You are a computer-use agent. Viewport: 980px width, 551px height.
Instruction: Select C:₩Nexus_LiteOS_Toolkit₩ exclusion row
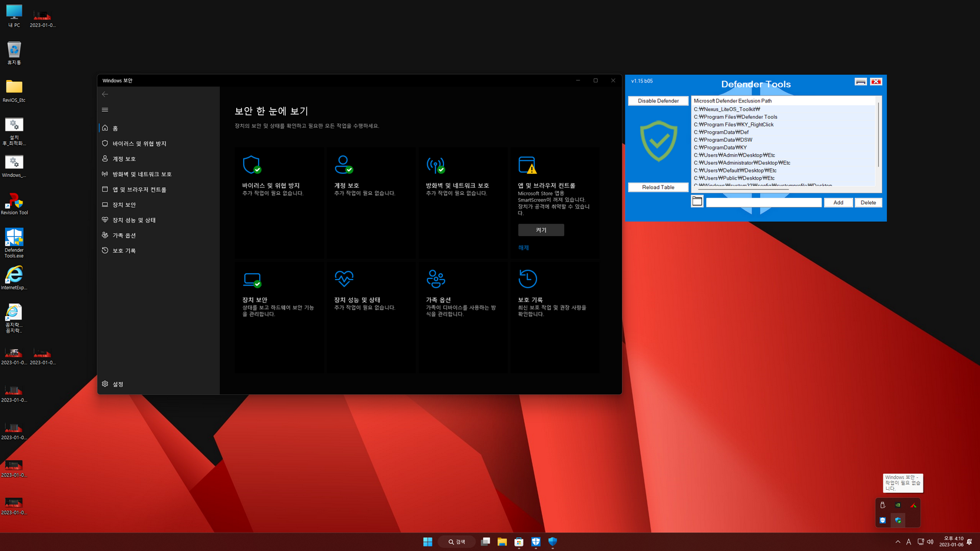pyautogui.click(x=783, y=109)
